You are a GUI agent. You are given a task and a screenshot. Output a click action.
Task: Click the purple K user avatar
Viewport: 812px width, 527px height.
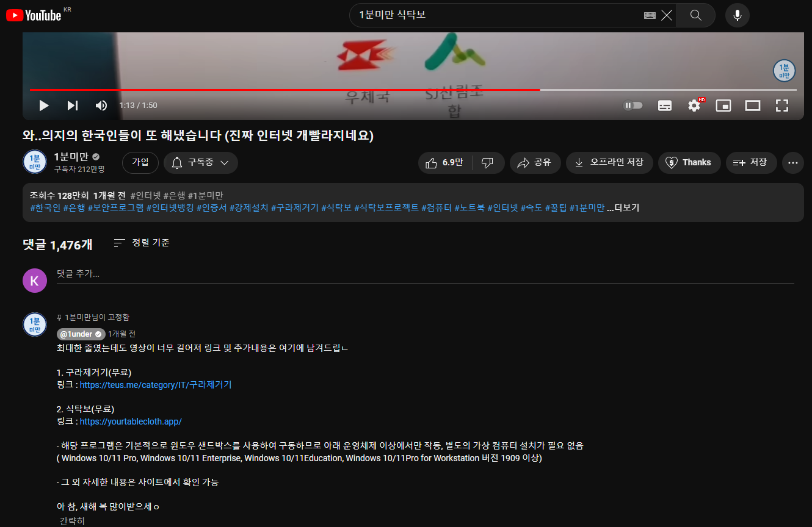pyautogui.click(x=35, y=281)
